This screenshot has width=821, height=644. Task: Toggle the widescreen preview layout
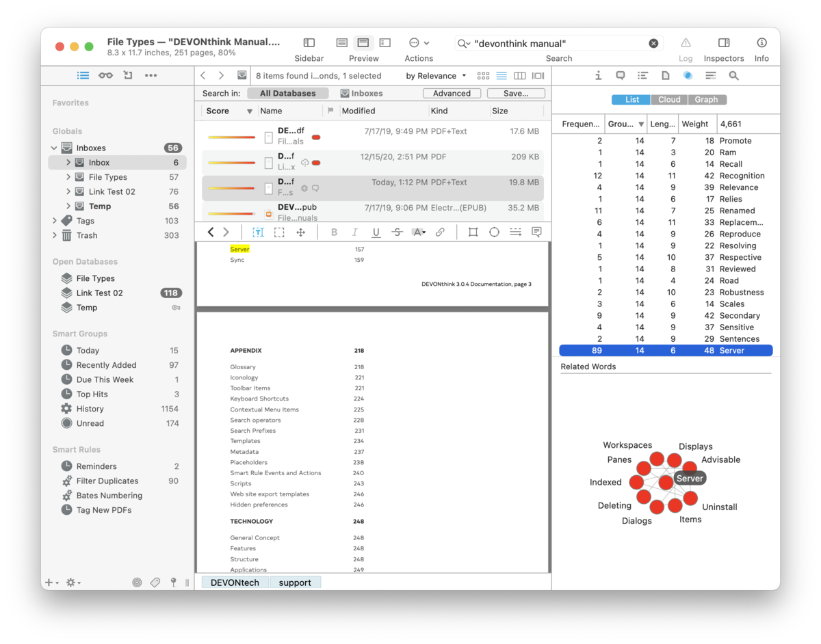pos(385,43)
